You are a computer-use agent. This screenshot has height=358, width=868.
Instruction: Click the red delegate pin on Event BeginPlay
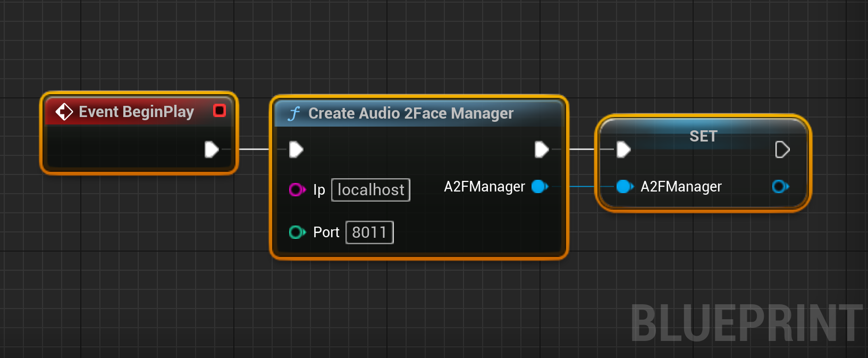point(220,110)
